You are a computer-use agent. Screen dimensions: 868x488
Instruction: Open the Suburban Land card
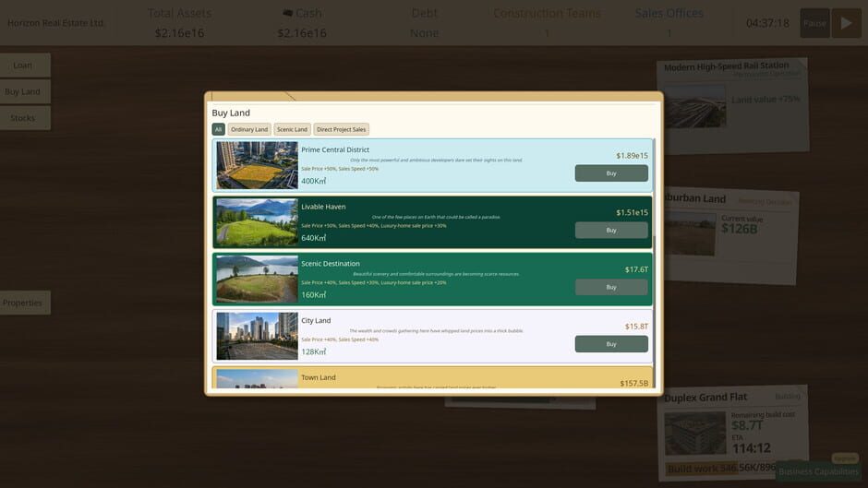point(730,236)
